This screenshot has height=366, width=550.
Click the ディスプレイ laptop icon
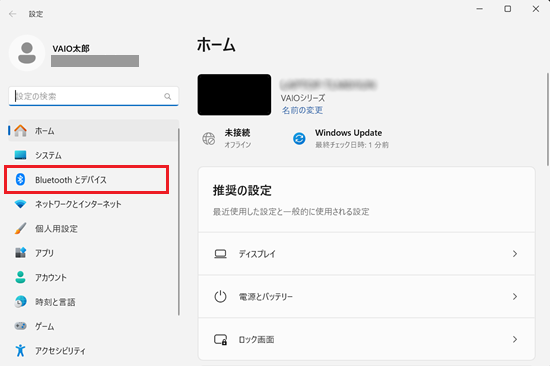[220, 254]
